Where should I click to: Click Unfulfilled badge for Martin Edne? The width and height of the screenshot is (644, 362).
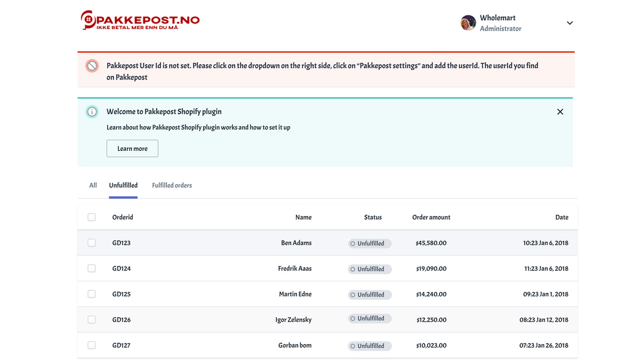370,295
